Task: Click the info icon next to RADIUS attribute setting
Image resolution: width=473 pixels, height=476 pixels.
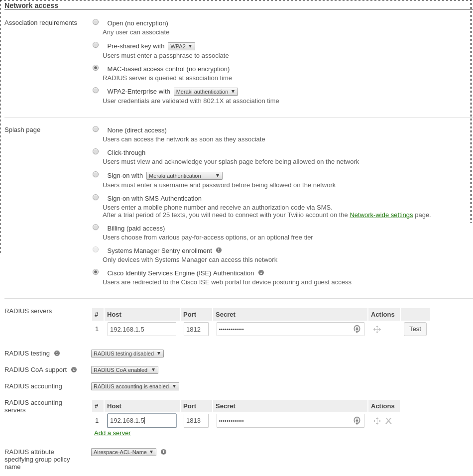Action: 163,452
